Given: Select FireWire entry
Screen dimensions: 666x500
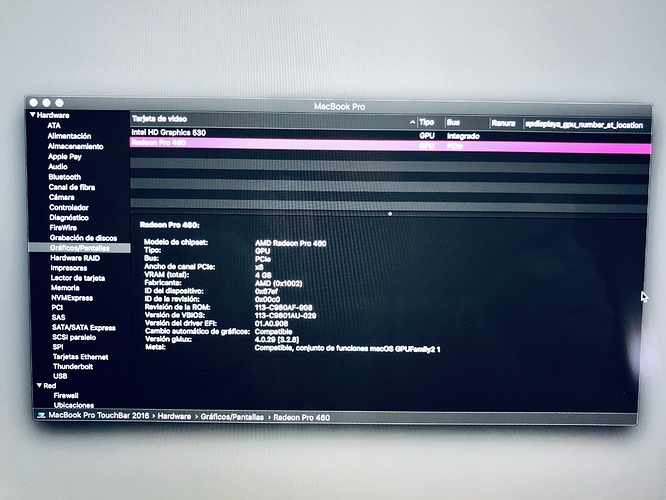Looking at the screenshot, I should coord(63,228).
